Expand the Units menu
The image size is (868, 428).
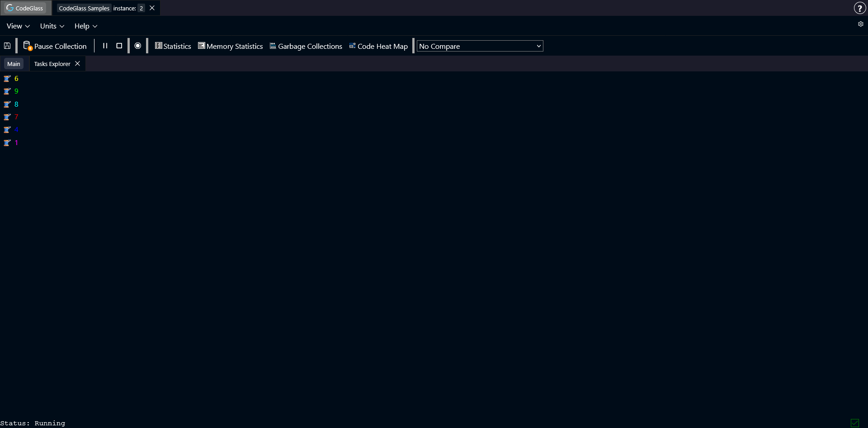[x=52, y=26]
